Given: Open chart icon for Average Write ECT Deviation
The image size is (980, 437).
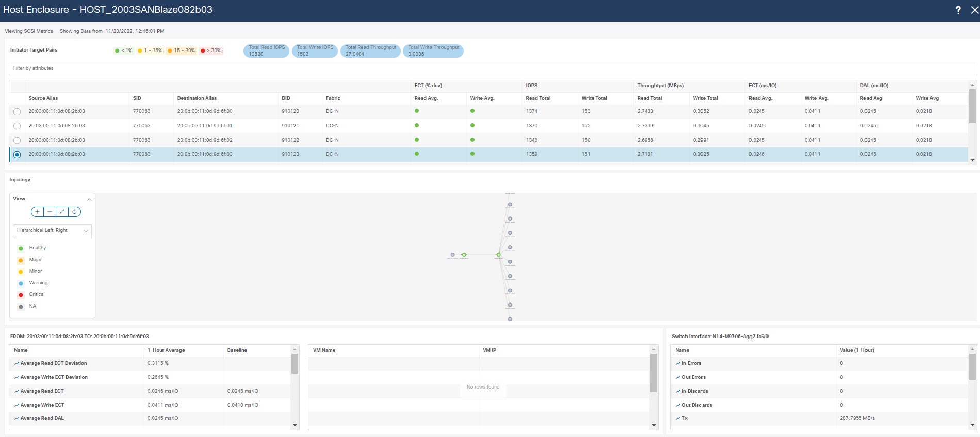Looking at the screenshot, I should pyautogui.click(x=17, y=378).
